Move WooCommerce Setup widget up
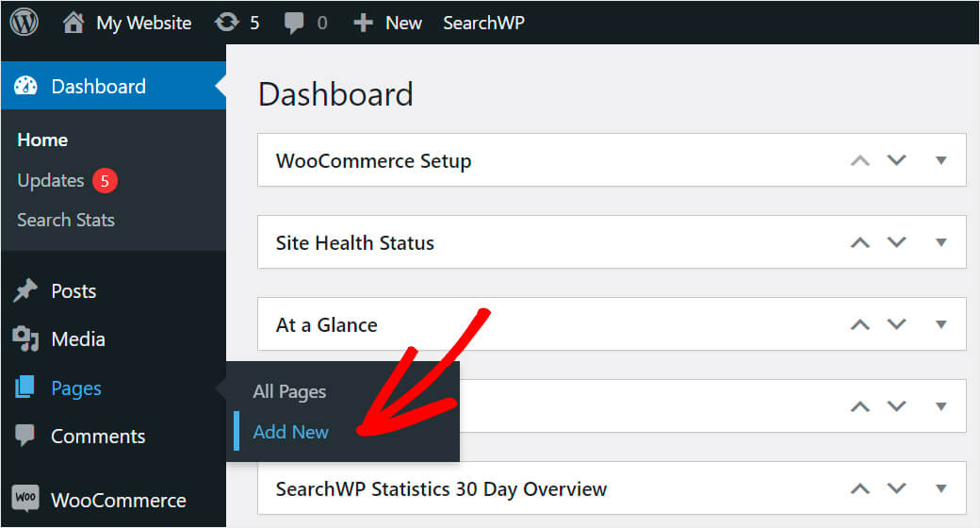 (860, 160)
